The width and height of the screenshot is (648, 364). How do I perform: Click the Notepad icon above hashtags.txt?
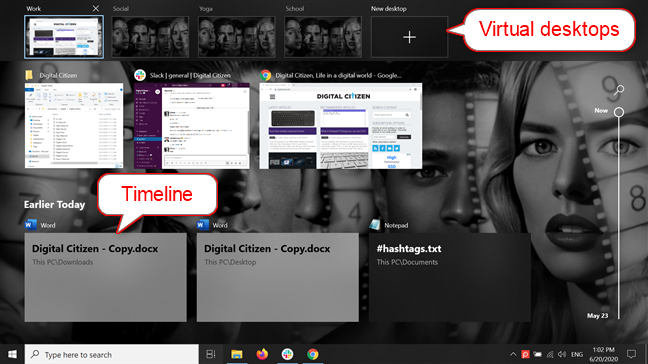click(374, 225)
